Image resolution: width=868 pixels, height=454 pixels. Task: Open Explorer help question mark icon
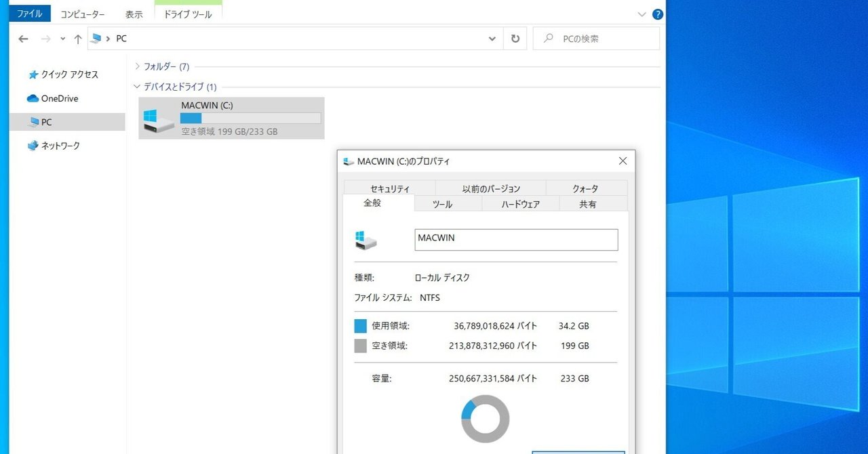point(658,14)
